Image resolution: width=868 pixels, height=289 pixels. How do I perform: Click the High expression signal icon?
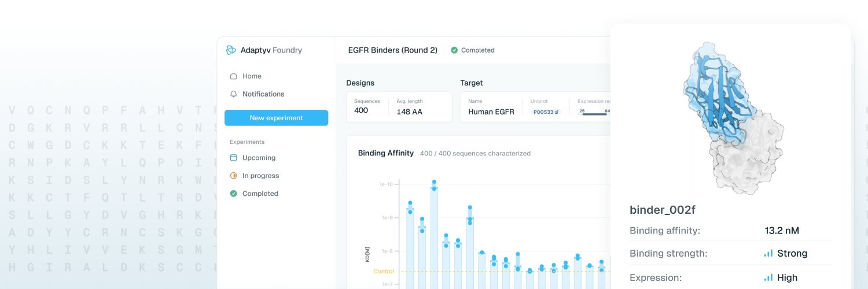click(768, 277)
